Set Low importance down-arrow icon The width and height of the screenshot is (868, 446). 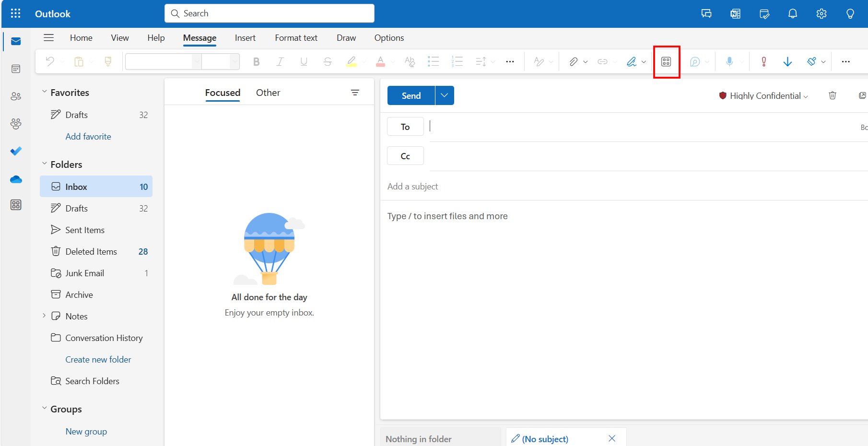(x=787, y=61)
